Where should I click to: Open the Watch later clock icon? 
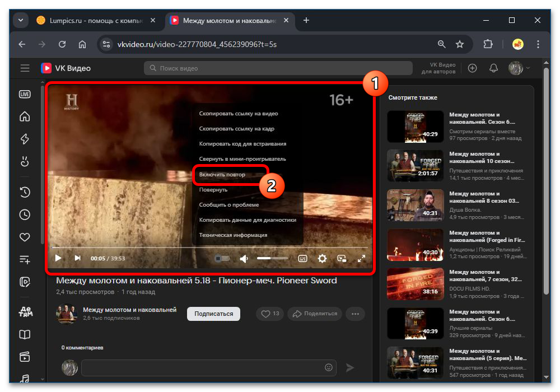(x=25, y=214)
